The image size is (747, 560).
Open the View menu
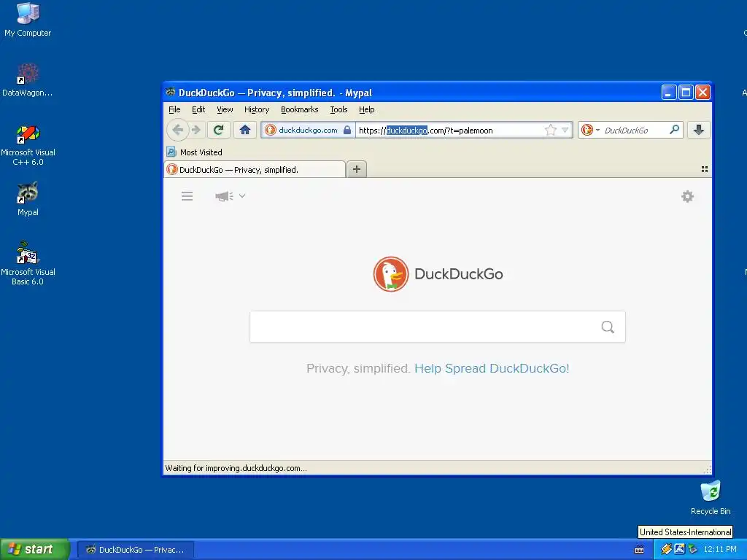pos(225,109)
